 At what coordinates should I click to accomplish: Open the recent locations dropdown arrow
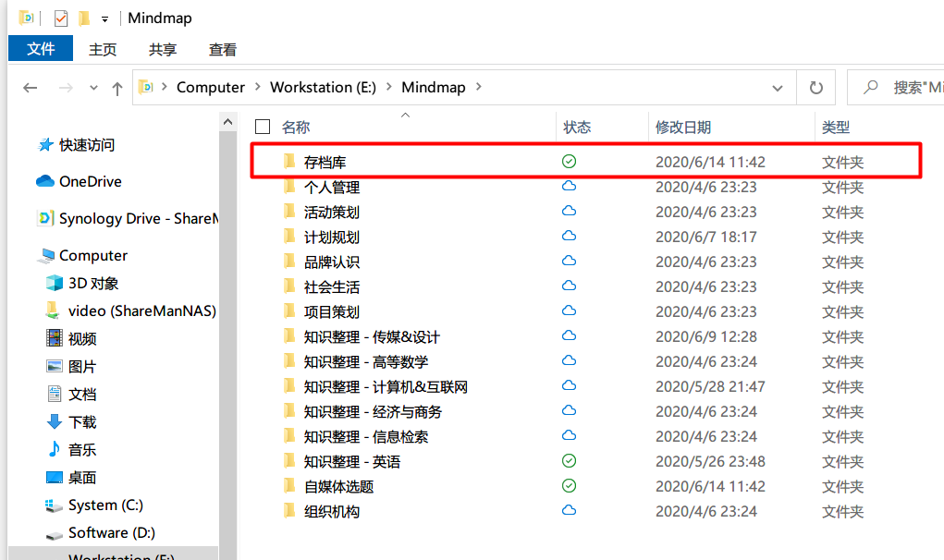[x=93, y=88]
